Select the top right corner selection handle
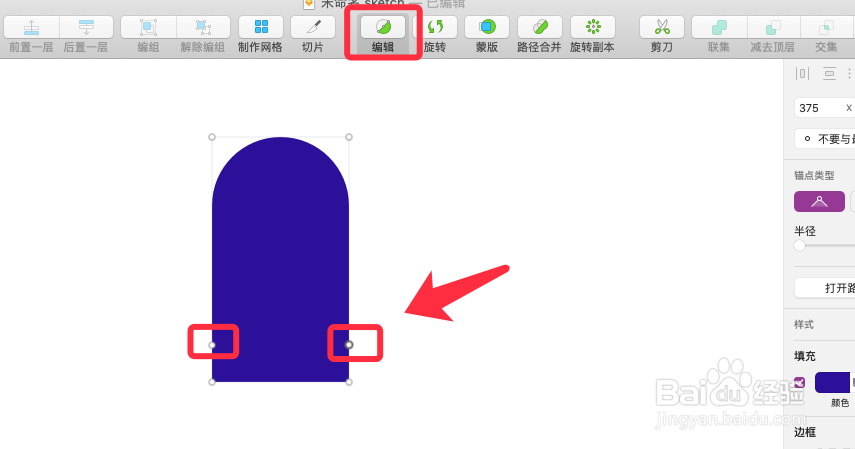The width and height of the screenshot is (855, 449). pos(349,137)
